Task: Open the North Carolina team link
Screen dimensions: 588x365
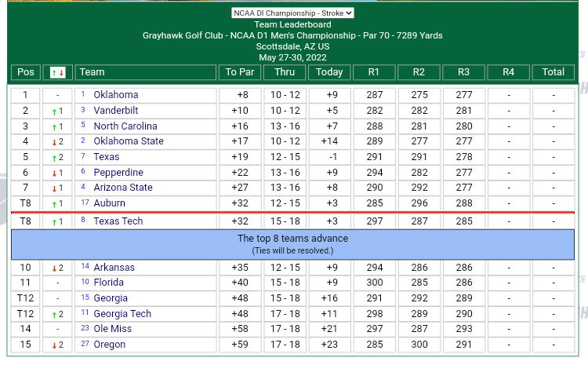Action: (125, 126)
